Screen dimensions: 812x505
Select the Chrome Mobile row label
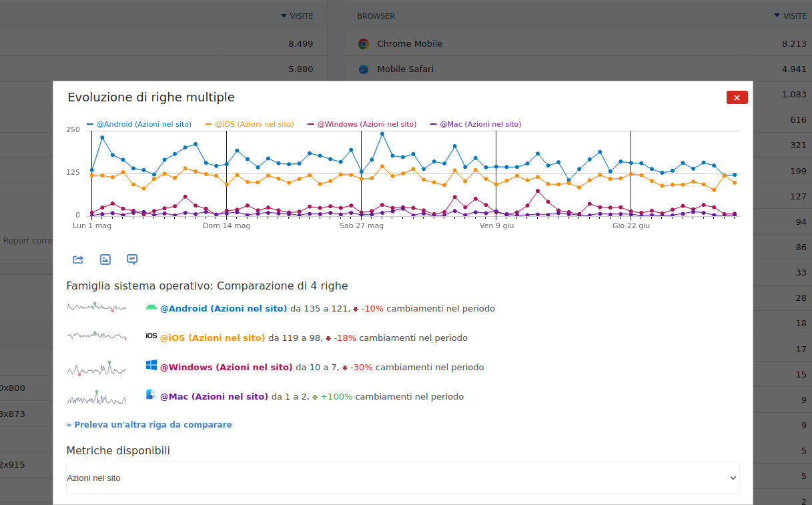410,44
